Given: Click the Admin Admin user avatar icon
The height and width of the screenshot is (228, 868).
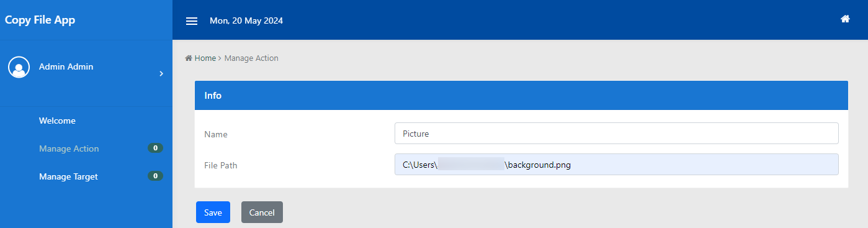Looking at the screenshot, I should point(19,66).
